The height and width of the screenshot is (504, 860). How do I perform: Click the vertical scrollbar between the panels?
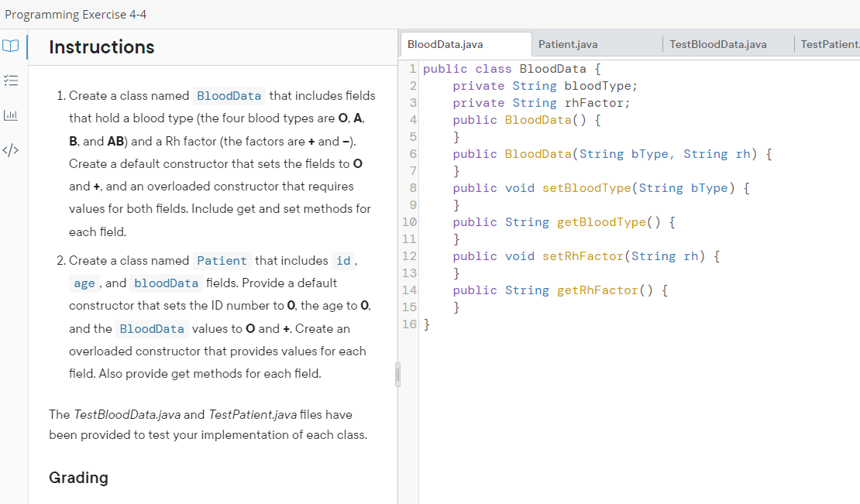(x=397, y=374)
